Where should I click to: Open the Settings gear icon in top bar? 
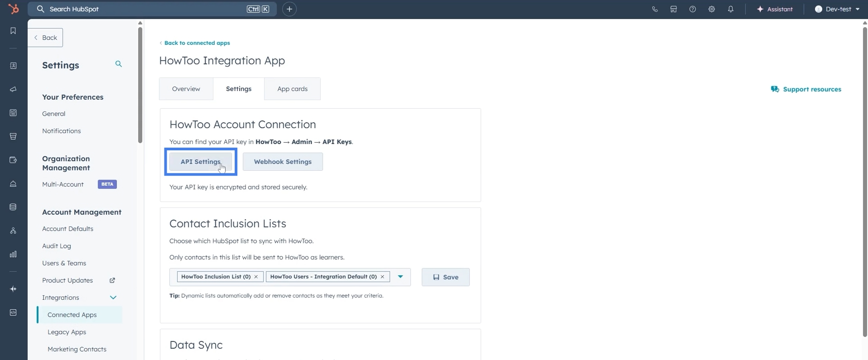[712, 9]
